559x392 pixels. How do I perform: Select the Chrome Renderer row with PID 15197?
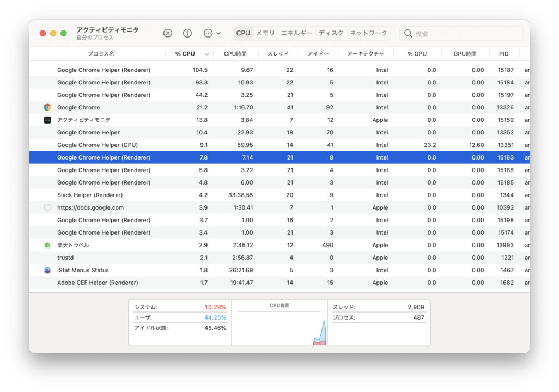click(x=279, y=95)
